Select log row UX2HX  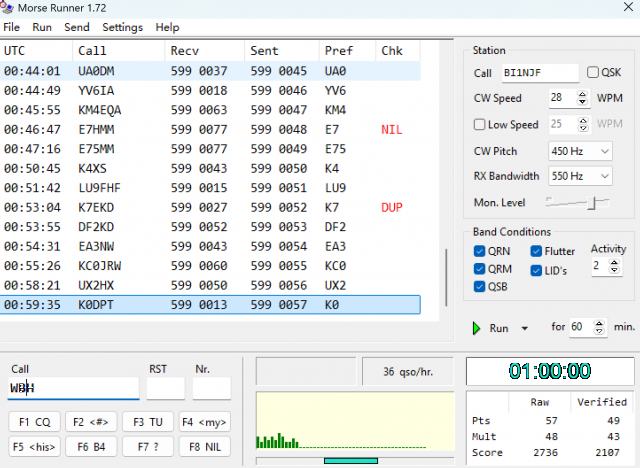point(210,286)
